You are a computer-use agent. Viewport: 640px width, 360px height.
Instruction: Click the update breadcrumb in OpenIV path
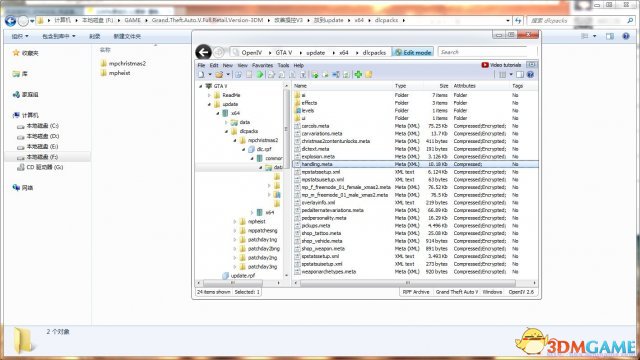pyautogui.click(x=316, y=53)
